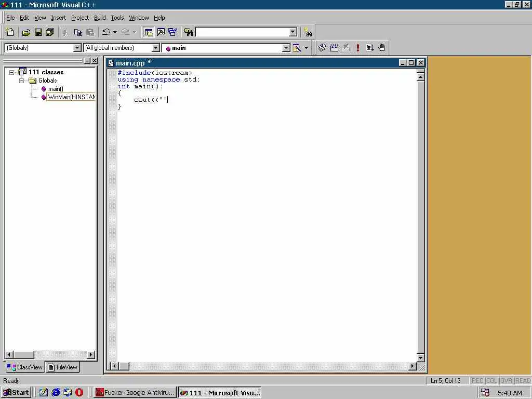Select main() in the class tree
This screenshot has width=532, height=399.
(x=56, y=89)
